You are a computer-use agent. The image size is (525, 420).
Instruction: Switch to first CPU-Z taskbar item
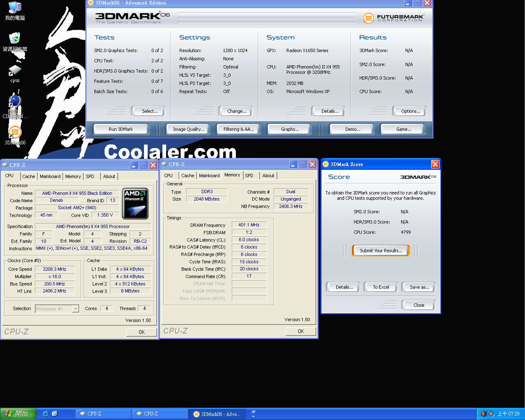coord(103,414)
